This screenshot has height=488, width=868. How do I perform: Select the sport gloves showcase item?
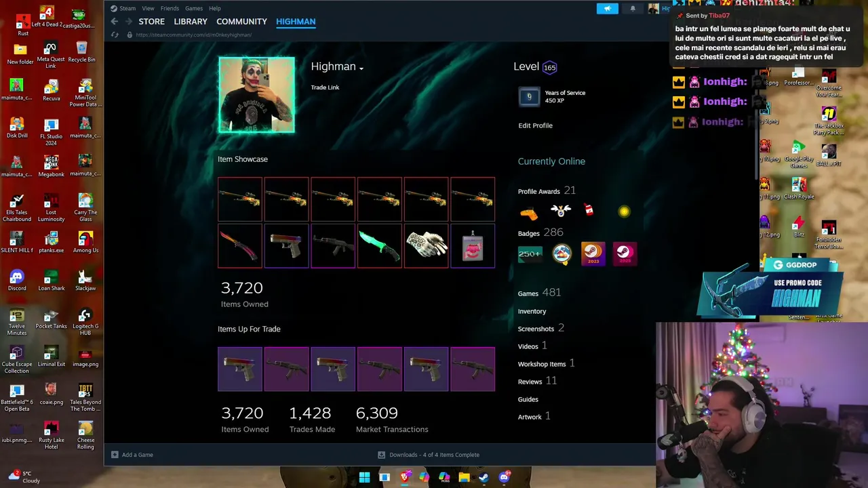pyautogui.click(x=426, y=245)
